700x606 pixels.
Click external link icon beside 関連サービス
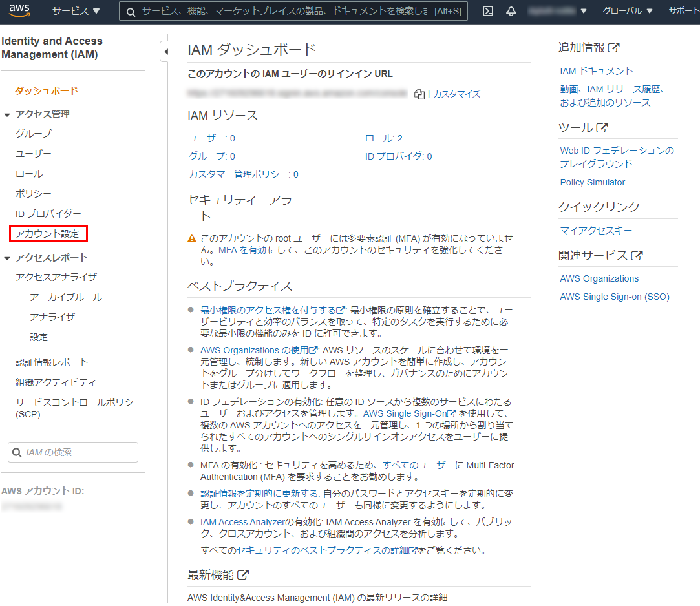pos(637,255)
